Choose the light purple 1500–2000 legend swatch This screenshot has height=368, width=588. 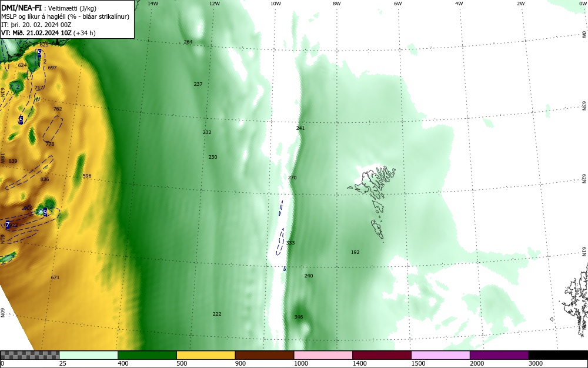coord(440,355)
